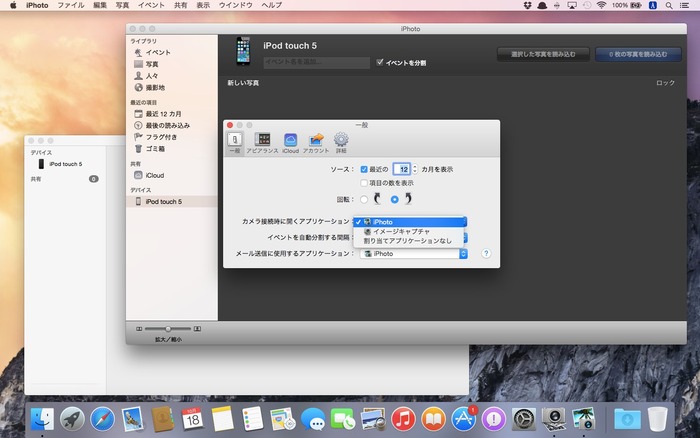Open the 共有 menu

click(x=180, y=5)
